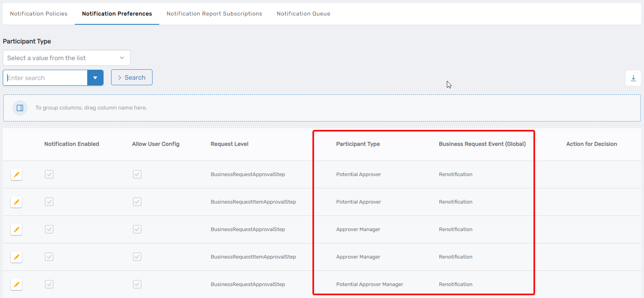The width and height of the screenshot is (644, 298).
Task: Open editor for Approver Manager BusinessRequestItemApprovalStep row
Action: 16,257
